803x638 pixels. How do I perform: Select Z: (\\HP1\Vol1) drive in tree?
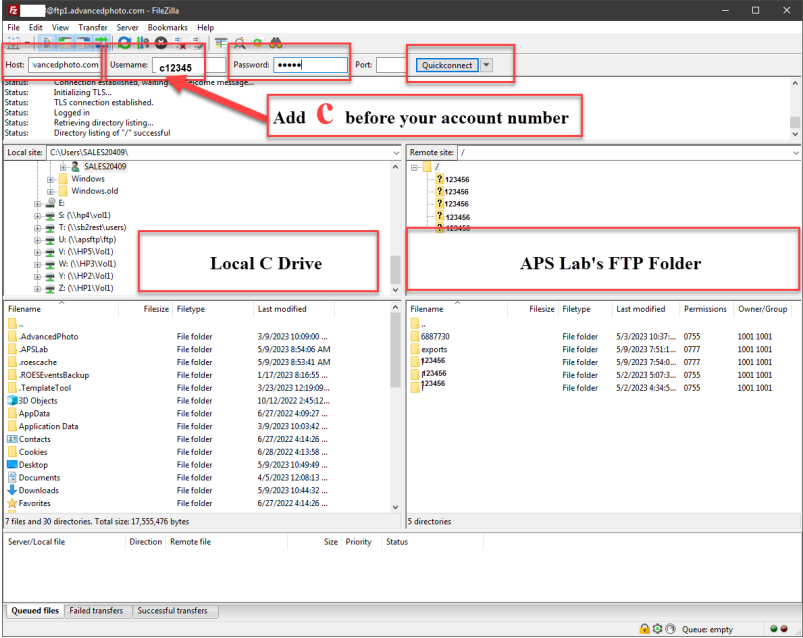pos(86,288)
